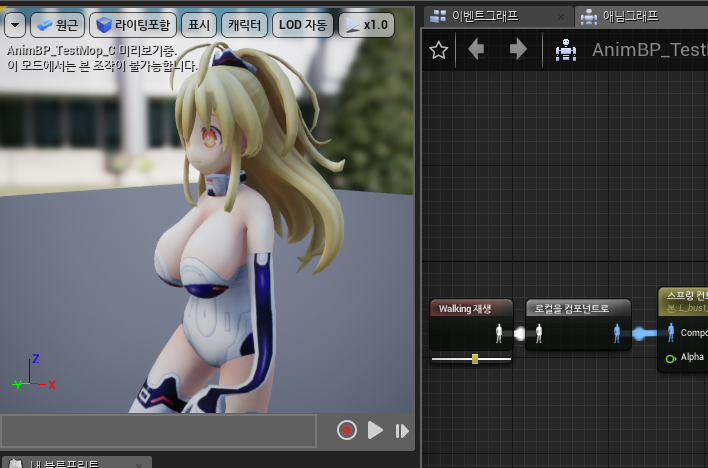
Task: Click the Walking node playback progress slider
Action: coord(471,359)
